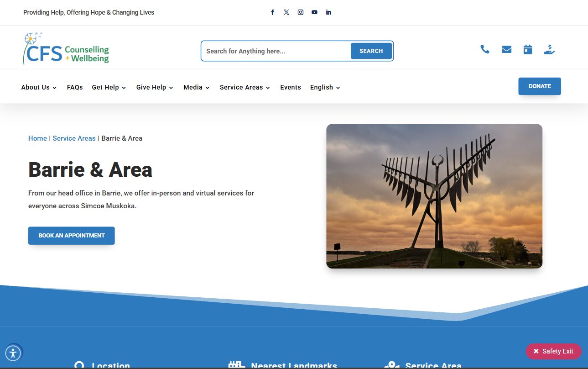The width and height of the screenshot is (588, 369).
Task: Open the LinkedIn icon
Action: point(328,12)
